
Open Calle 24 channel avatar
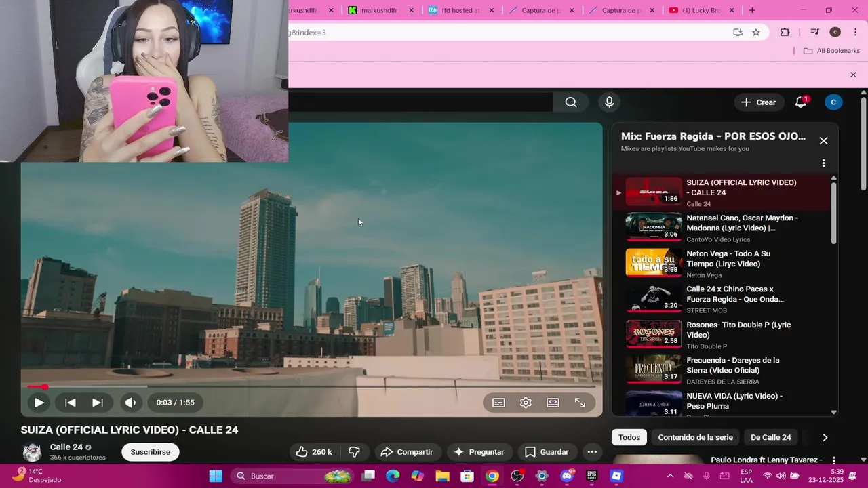click(32, 452)
